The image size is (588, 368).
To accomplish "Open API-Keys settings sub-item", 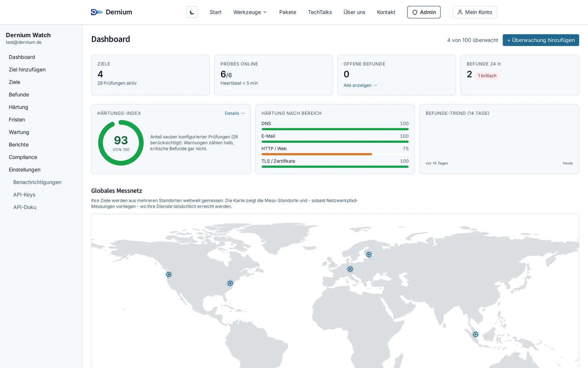I will pos(24,195).
